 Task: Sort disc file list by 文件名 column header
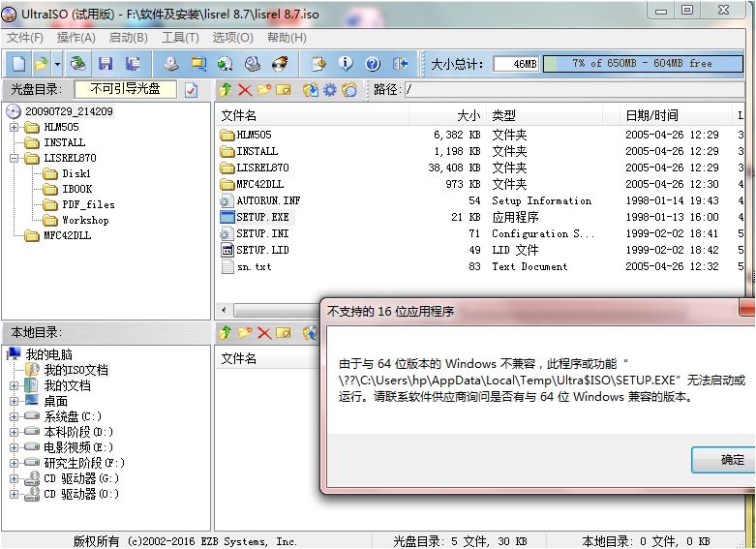pyautogui.click(x=313, y=116)
